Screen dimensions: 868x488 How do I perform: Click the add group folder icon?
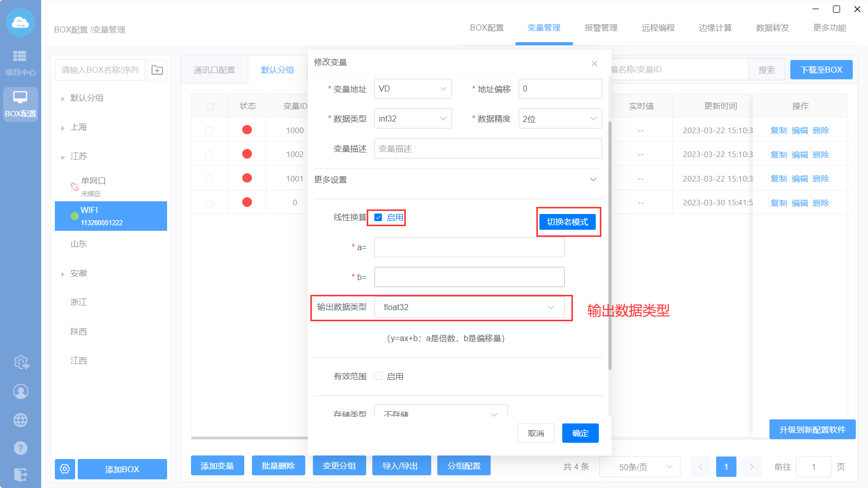pos(157,70)
